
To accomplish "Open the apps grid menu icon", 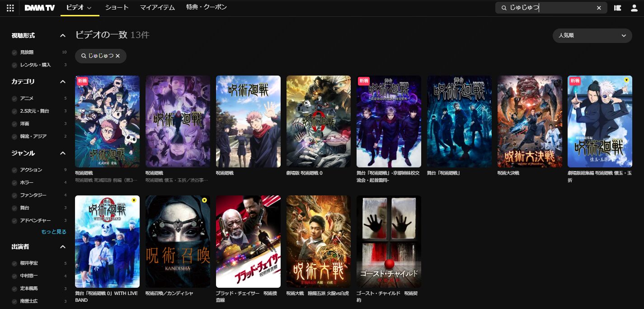I will pos(10,8).
